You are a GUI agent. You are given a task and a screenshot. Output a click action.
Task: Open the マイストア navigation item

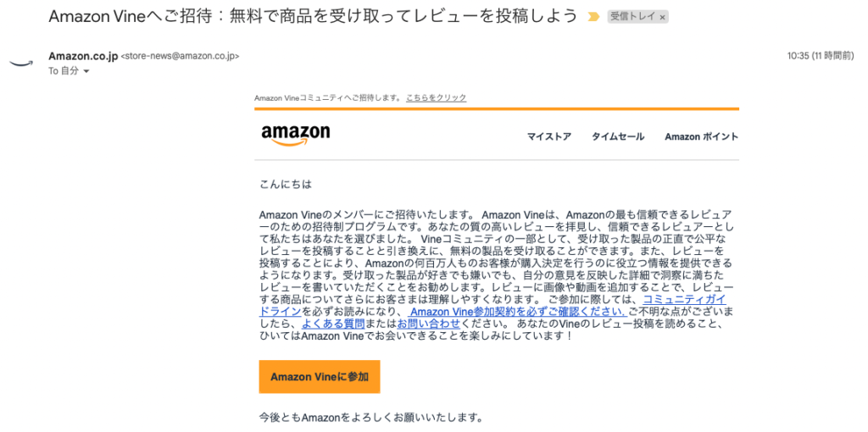click(x=548, y=136)
